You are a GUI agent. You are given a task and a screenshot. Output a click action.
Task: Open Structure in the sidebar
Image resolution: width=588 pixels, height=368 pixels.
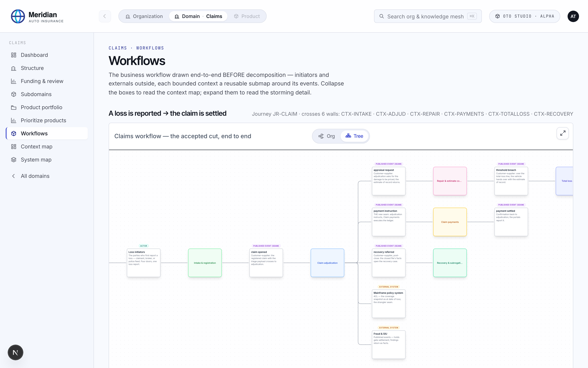[x=47, y=68]
